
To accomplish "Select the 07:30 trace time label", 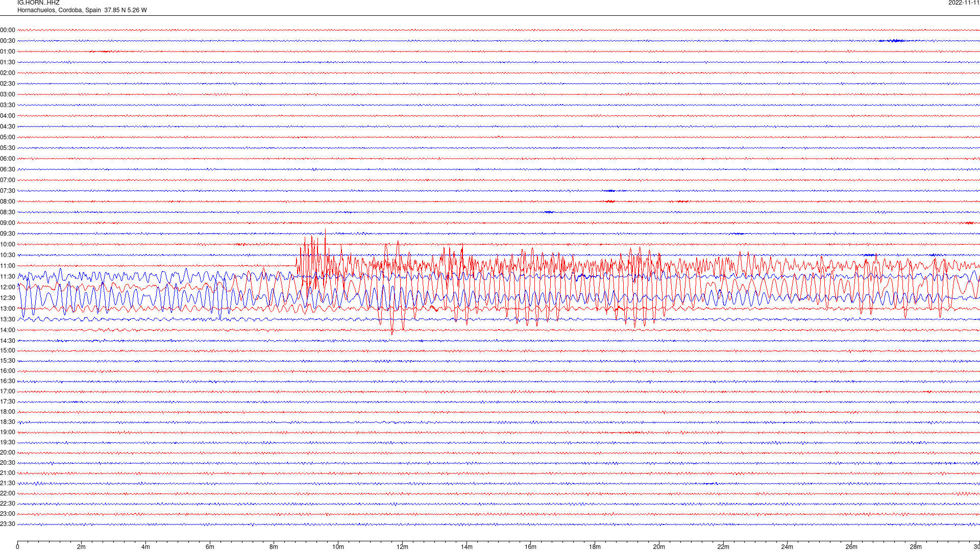I will (x=8, y=191).
